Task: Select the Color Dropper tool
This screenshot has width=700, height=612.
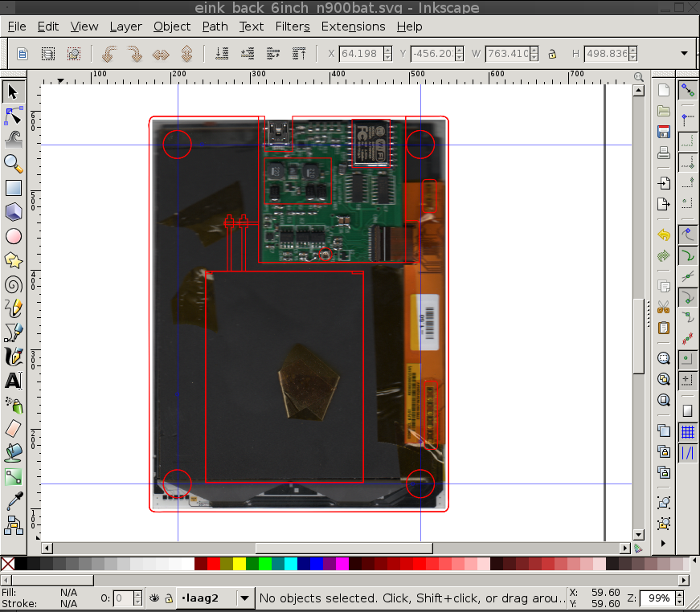Action: 14,501
